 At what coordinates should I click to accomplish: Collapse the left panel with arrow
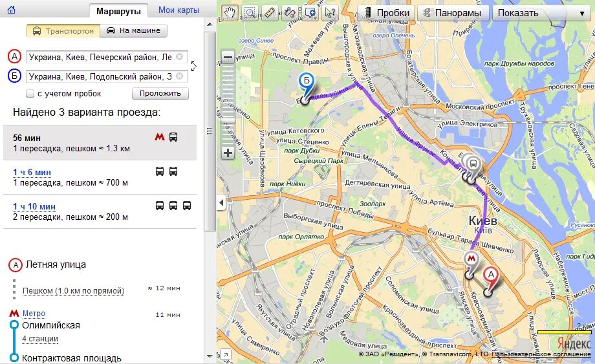click(x=222, y=202)
